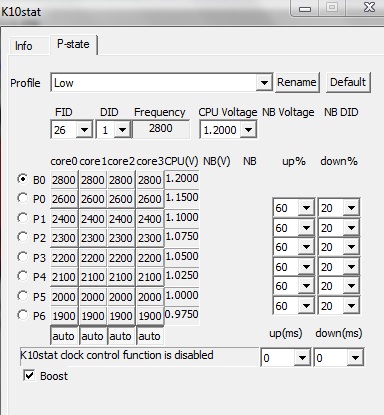The width and height of the screenshot is (384, 415).
Task: Click the Default button
Action: [348, 82]
